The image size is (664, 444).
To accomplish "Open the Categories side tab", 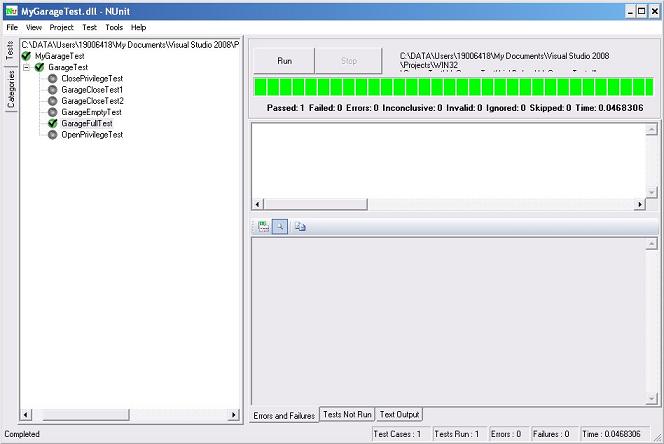I will pos(10,88).
